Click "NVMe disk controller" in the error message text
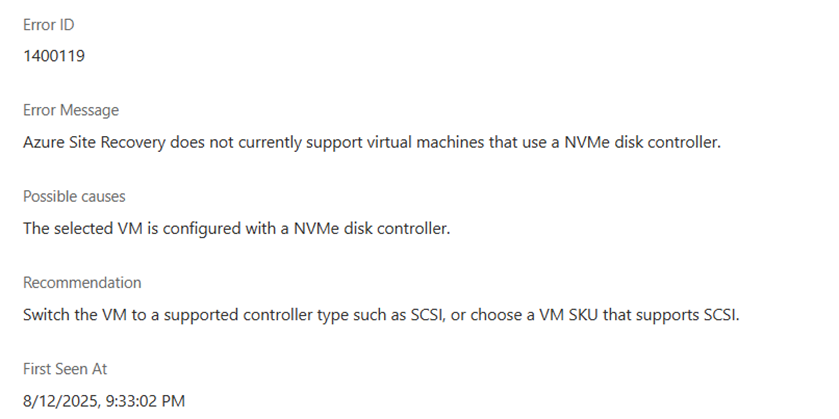 (x=643, y=143)
